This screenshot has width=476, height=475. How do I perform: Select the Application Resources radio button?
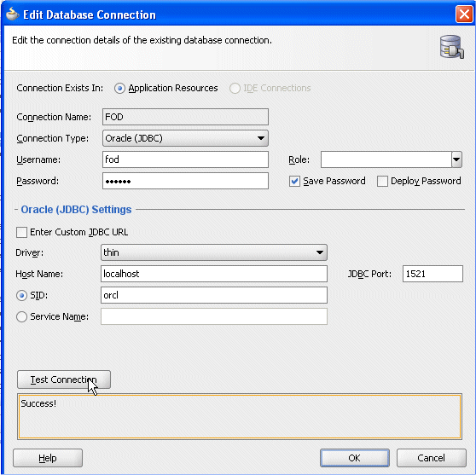(x=119, y=89)
